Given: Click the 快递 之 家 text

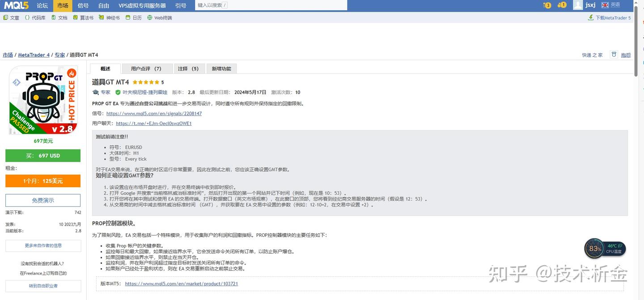Looking at the screenshot, I should point(592,55).
